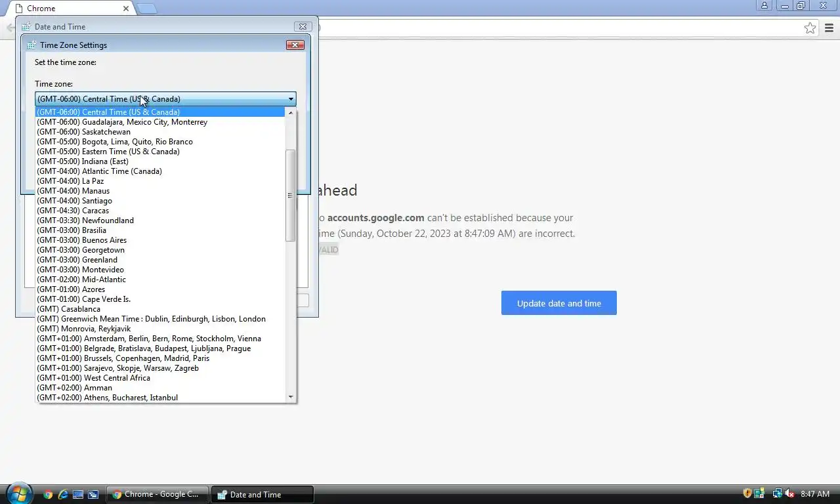Select Georgetown time zone
The image size is (840, 504).
click(x=160, y=250)
